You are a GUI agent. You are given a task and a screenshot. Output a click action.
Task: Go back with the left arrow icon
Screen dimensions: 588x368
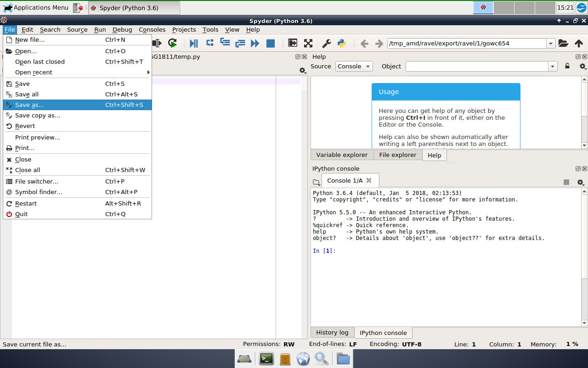364,44
